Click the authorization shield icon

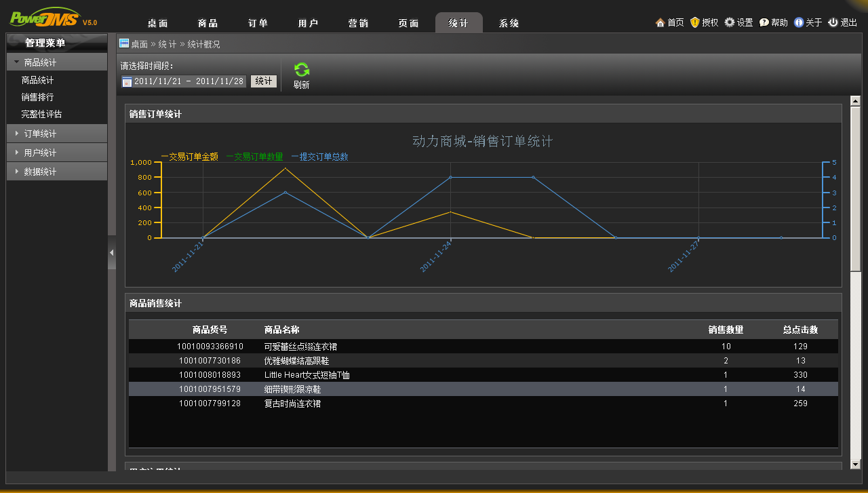coord(695,22)
